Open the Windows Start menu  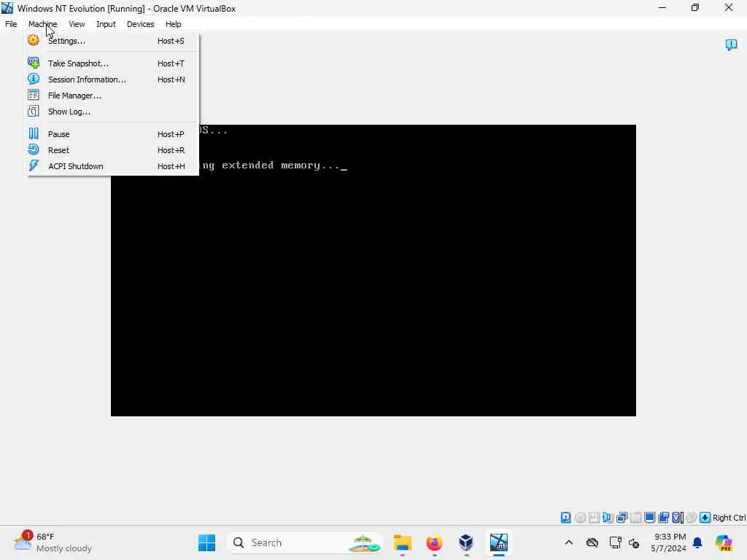[x=206, y=542]
